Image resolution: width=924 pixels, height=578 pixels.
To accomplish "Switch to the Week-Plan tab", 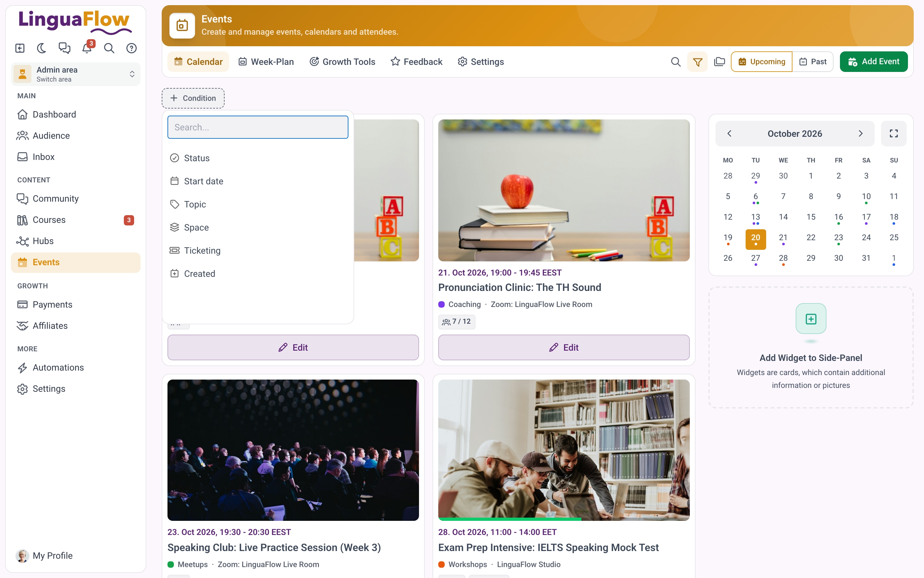I will click(266, 62).
